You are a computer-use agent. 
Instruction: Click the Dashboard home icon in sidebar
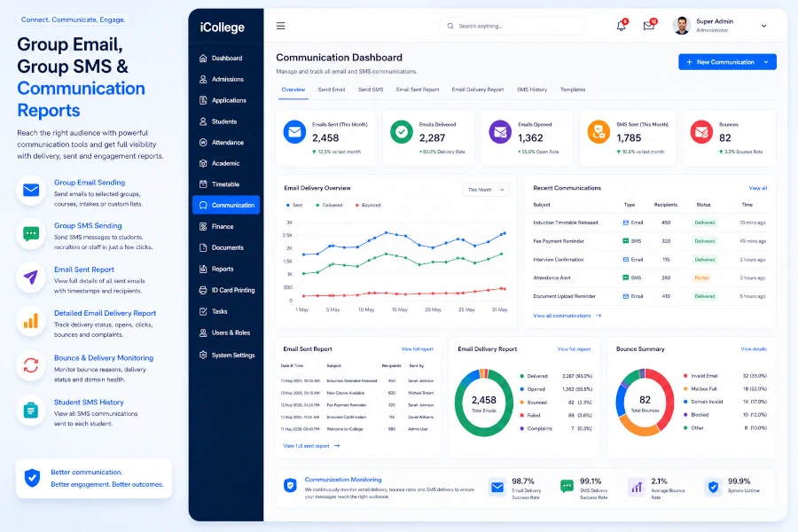(203, 58)
